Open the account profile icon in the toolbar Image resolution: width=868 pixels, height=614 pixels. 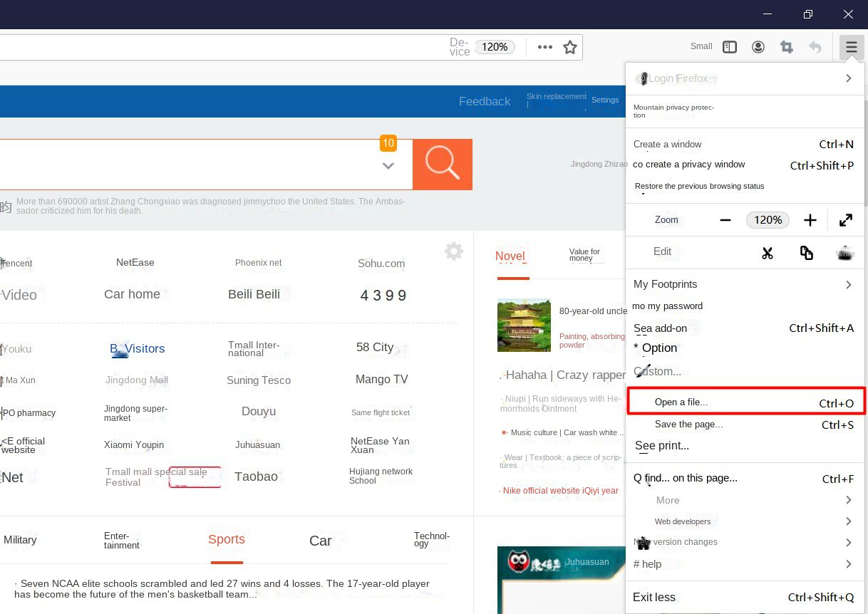click(x=758, y=46)
